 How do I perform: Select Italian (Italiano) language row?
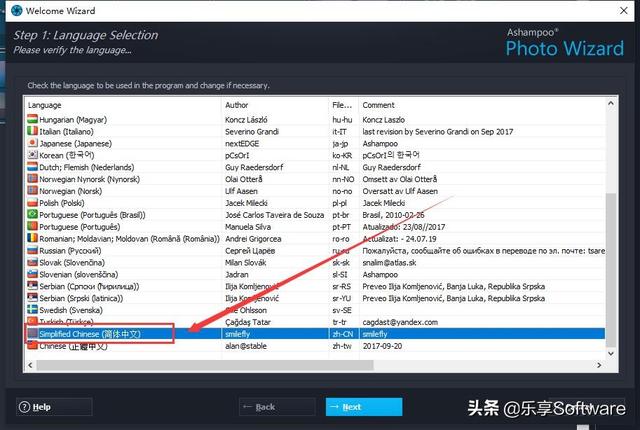coord(315,131)
